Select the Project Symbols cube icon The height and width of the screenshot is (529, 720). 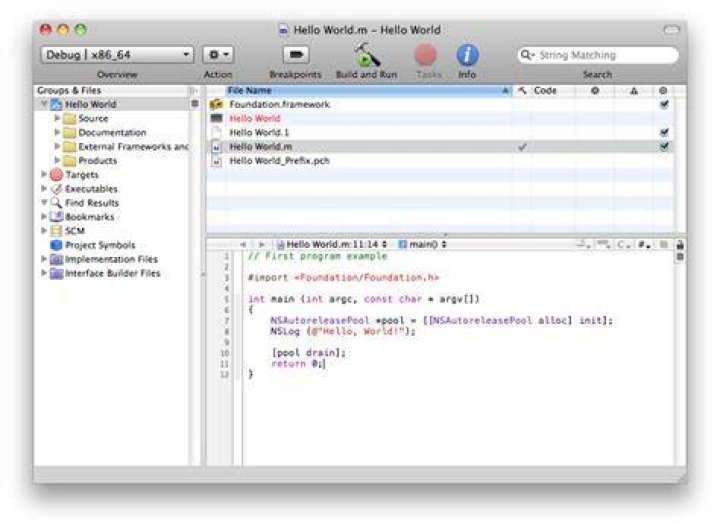56,245
